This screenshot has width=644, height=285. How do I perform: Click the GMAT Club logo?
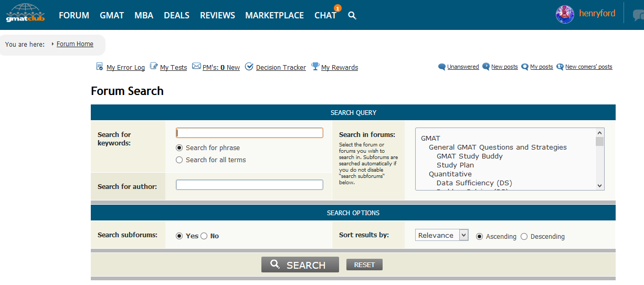coord(25,14)
